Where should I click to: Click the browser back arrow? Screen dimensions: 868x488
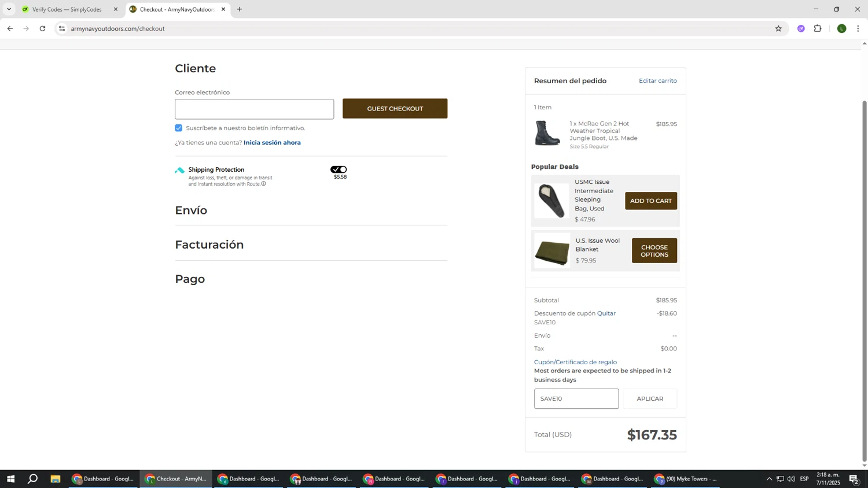click(x=10, y=28)
